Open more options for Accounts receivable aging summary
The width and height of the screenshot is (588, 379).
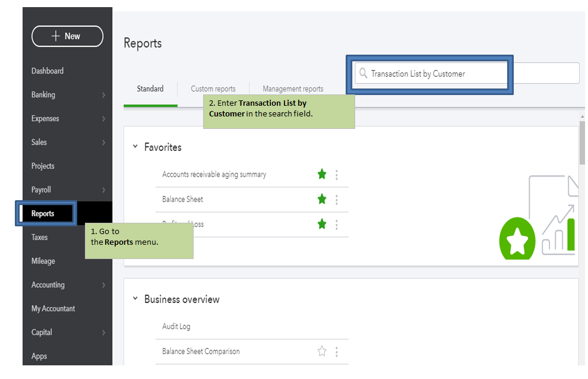(337, 175)
